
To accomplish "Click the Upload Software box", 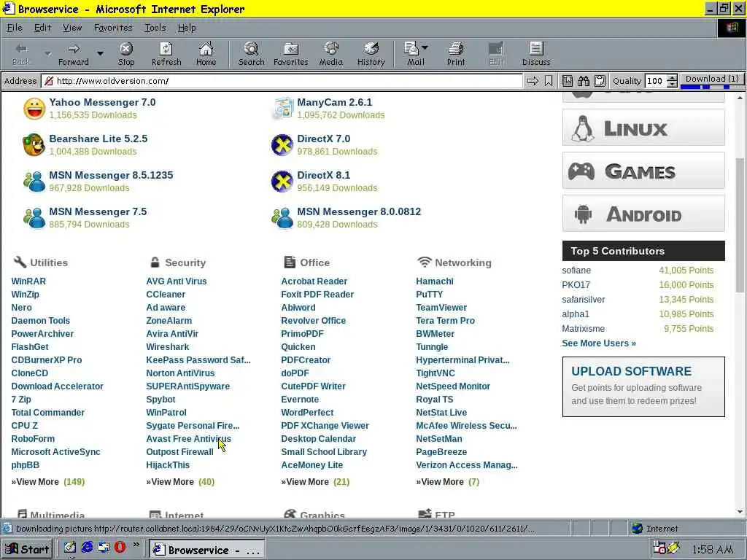I will tap(643, 386).
